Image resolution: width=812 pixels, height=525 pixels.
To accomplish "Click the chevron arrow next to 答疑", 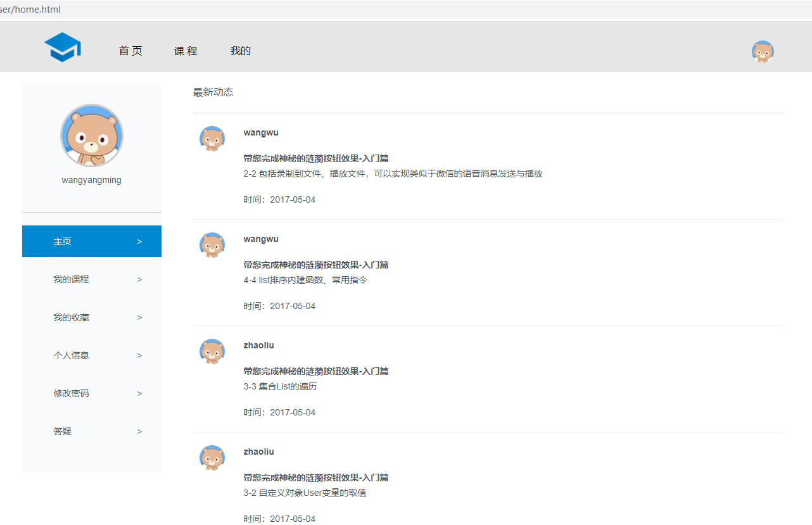I will tap(139, 431).
